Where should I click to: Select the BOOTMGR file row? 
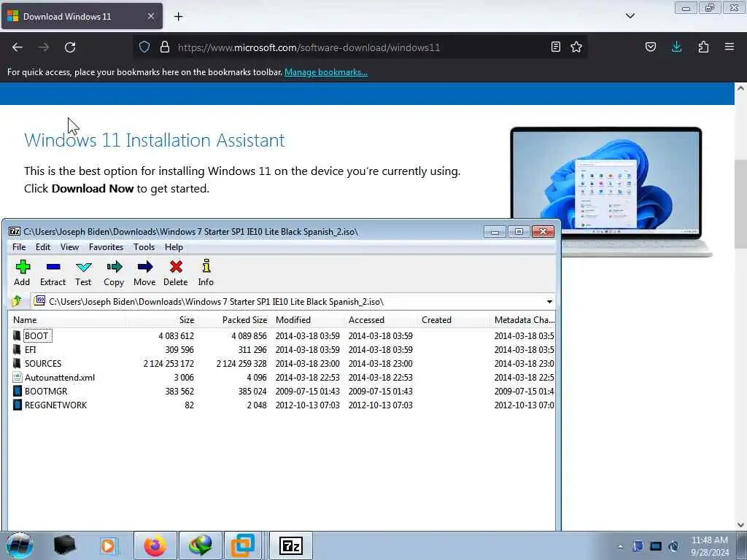282,391
